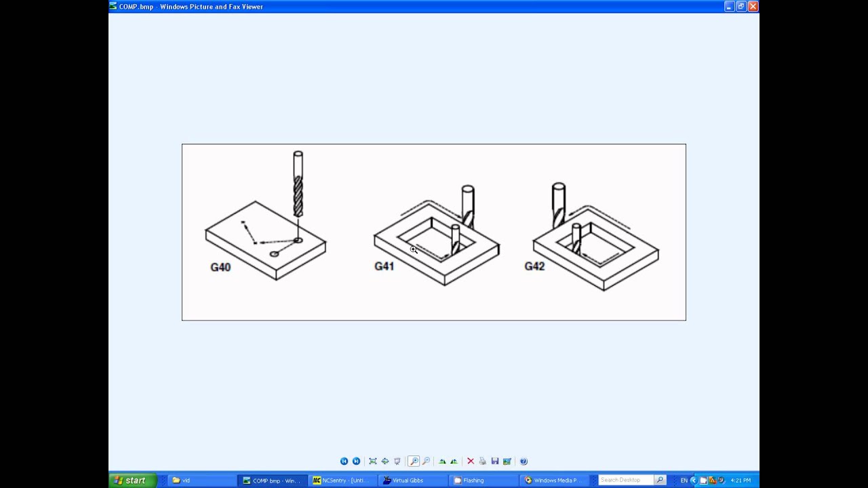This screenshot has height=488, width=868.
Task: Click the Best Fit icon
Action: pyautogui.click(x=372, y=462)
